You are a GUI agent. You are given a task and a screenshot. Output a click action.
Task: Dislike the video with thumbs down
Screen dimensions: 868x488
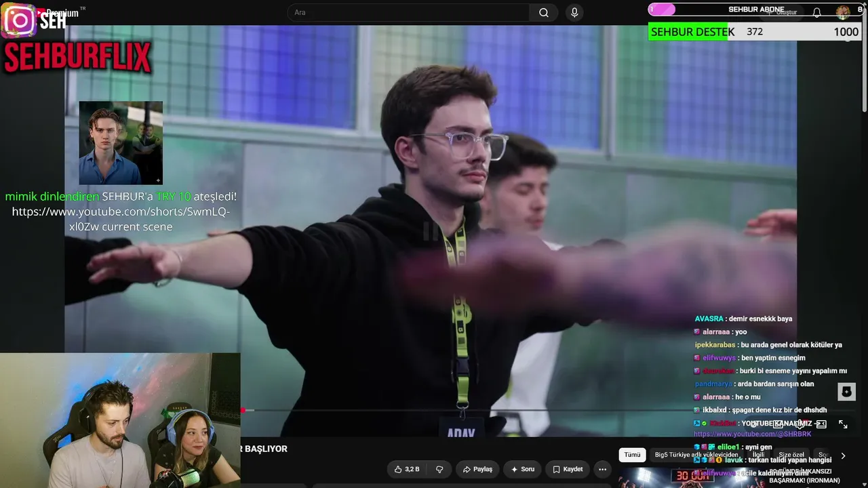pos(439,469)
